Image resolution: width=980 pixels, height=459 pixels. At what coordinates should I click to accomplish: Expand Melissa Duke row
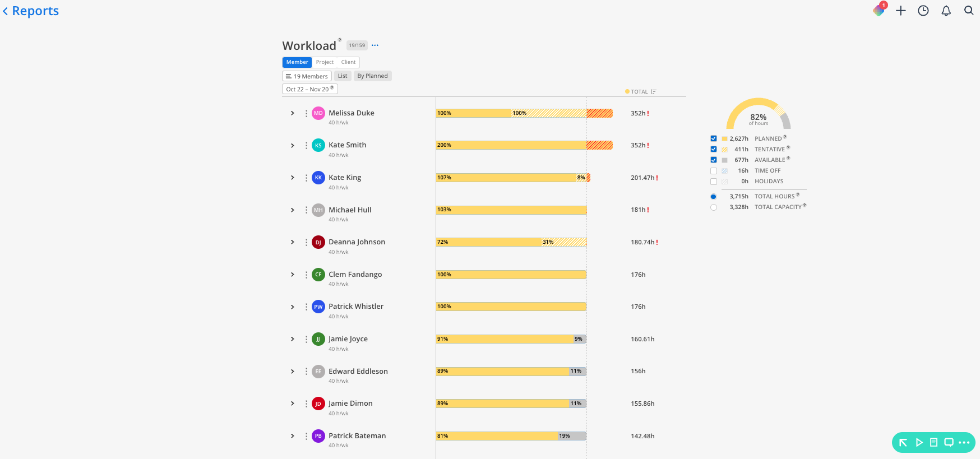pyautogui.click(x=293, y=113)
